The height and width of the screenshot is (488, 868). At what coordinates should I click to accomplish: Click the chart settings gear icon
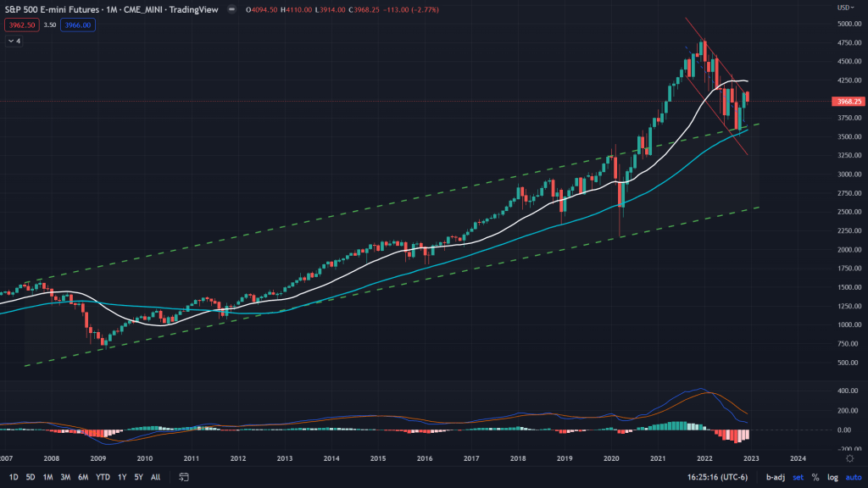tap(849, 457)
